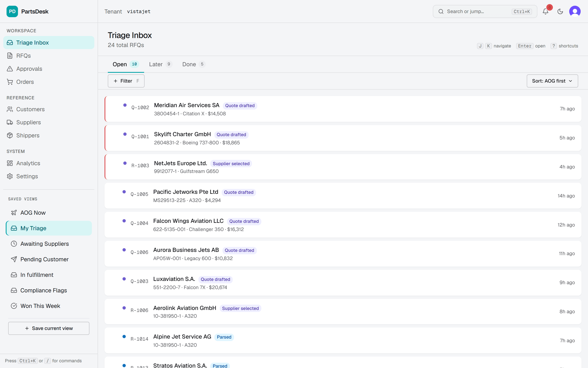
Task: Open the Filter button
Action: tap(126, 81)
